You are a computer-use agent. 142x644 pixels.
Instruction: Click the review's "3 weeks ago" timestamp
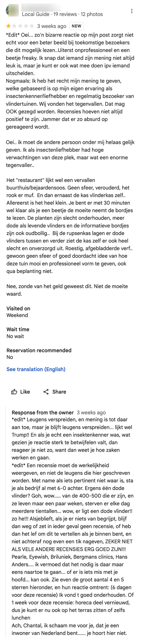(51, 26)
